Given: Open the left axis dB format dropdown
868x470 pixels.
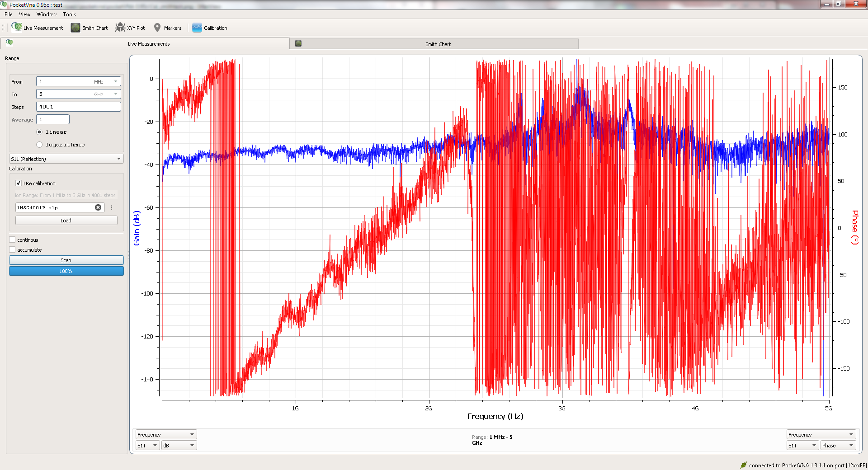Looking at the screenshot, I should point(179,445).
